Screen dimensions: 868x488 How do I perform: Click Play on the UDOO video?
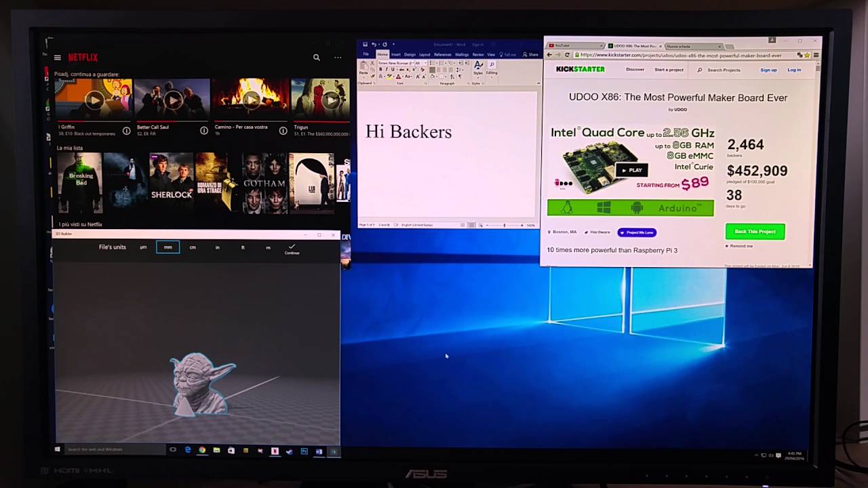[631, 170]
